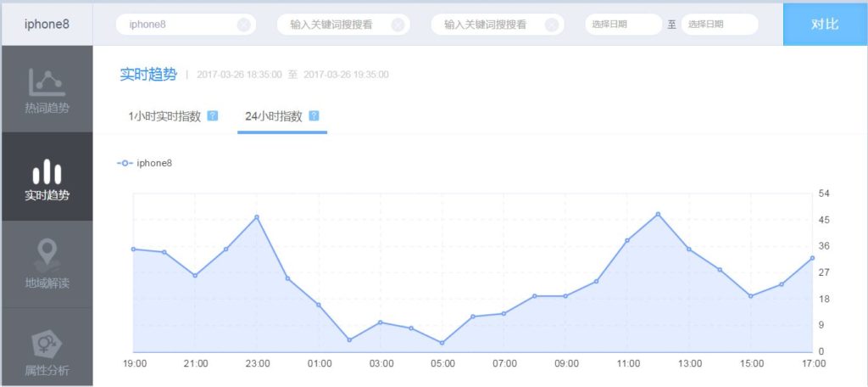Click the 2017-03-26 18:35:00 start timestamp
The height and width of the screenshot is (387, 868).
239,75
